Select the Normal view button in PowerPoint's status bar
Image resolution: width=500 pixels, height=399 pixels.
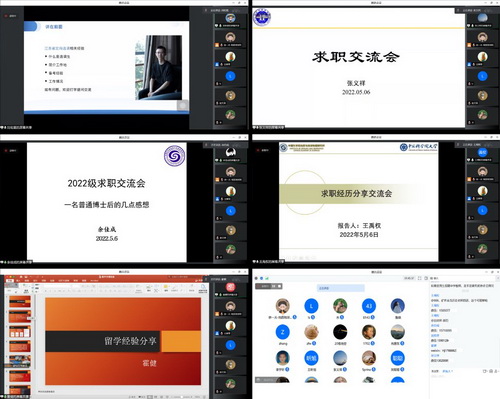(x=150, y=397)
